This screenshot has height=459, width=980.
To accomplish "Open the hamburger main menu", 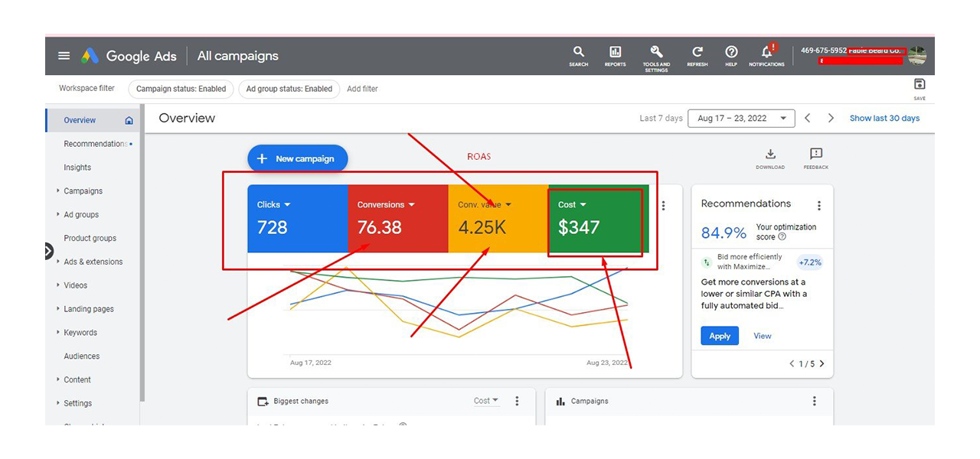I will click(64, 56).
